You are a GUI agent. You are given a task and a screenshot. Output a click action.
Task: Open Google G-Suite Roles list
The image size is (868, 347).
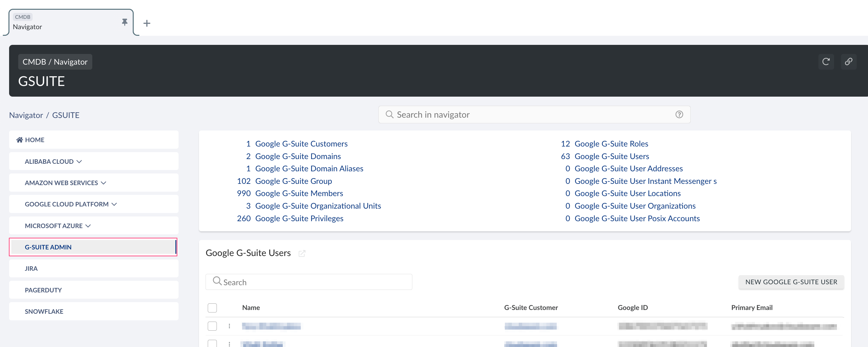611,144
